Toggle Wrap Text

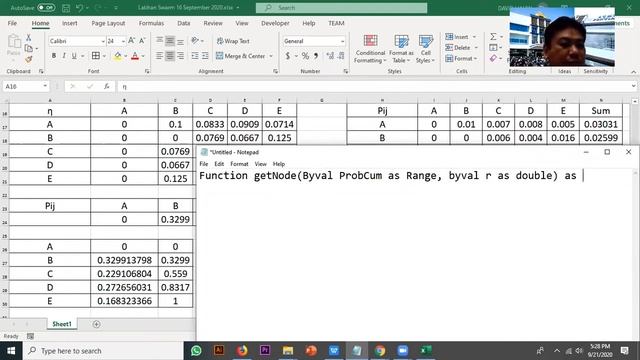point(233,41)
